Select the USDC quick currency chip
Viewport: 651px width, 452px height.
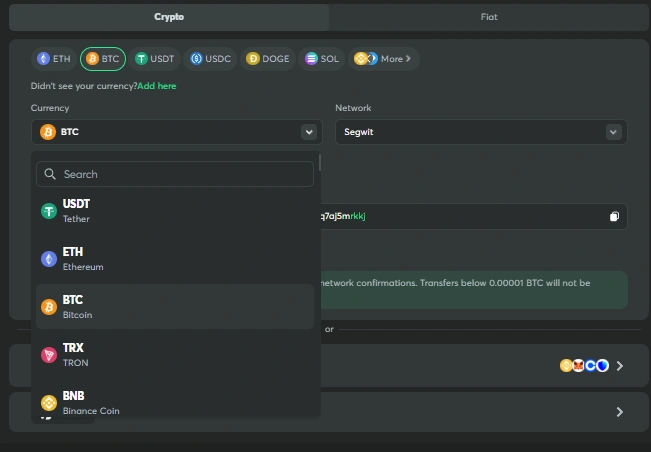(210, 59)
